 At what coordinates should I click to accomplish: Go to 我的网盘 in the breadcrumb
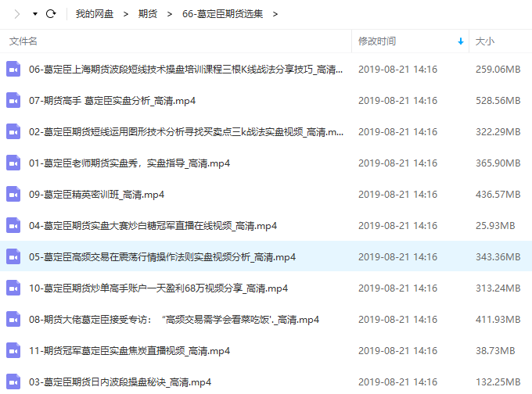[95, 14]
